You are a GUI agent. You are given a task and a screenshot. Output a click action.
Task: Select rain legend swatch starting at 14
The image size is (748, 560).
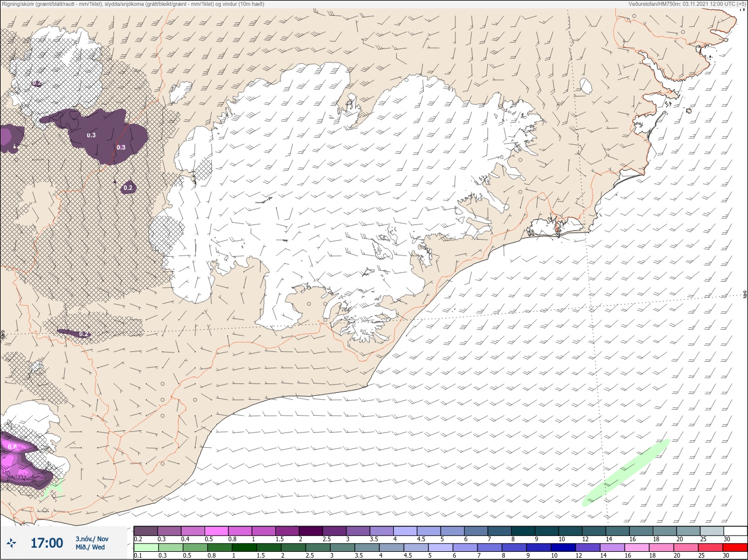(612, 548)
